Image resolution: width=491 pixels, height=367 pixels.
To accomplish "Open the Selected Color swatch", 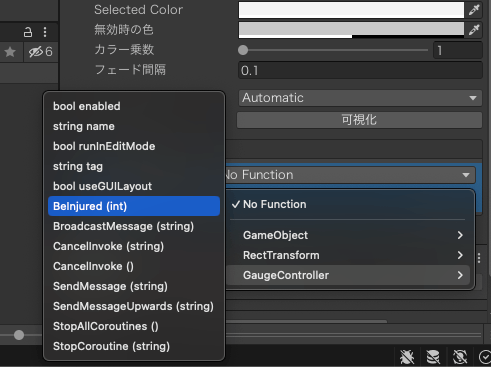I will [351, 10].
